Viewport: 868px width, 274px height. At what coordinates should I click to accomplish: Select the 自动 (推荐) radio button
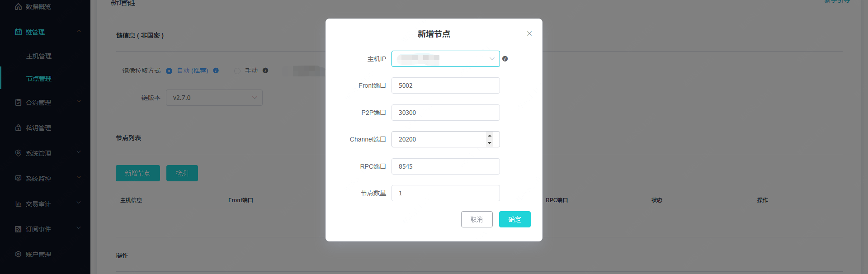coord(169,71)
